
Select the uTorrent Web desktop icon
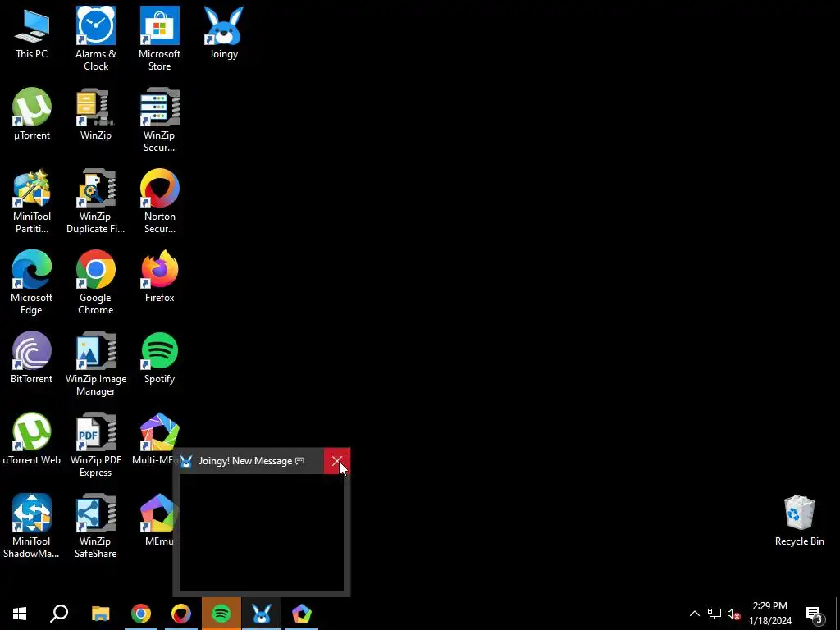[32, 440]
